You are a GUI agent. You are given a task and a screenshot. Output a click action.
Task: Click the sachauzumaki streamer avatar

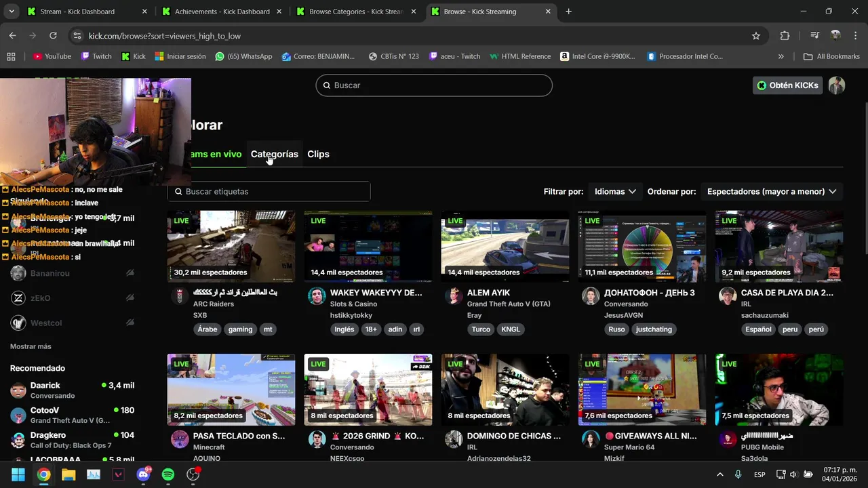[728, 296]
